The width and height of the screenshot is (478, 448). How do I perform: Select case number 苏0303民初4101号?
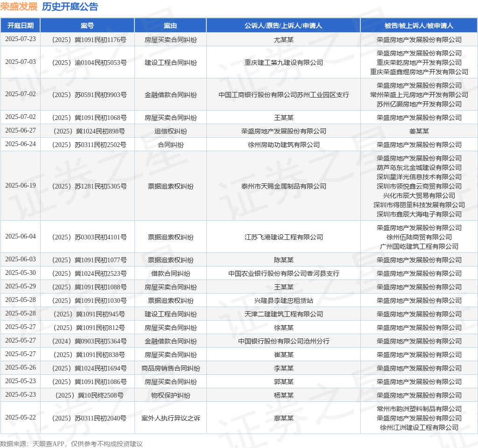(x=89, y=237)
